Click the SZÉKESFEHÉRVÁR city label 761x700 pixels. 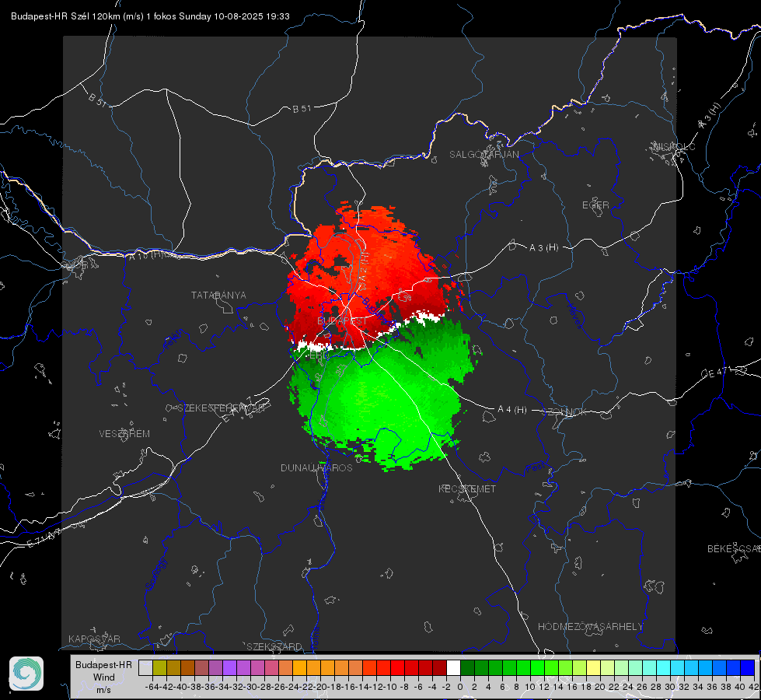[222, 408]
